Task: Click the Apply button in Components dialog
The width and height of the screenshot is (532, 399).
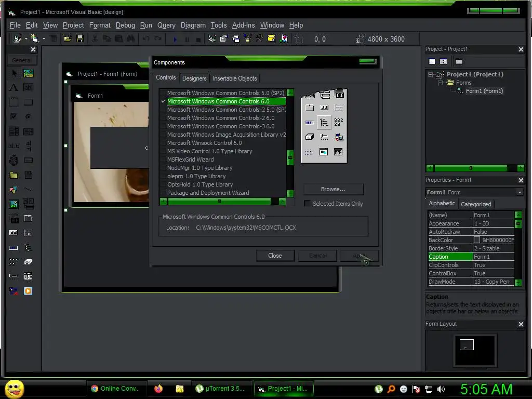Action: pos(360,256)
